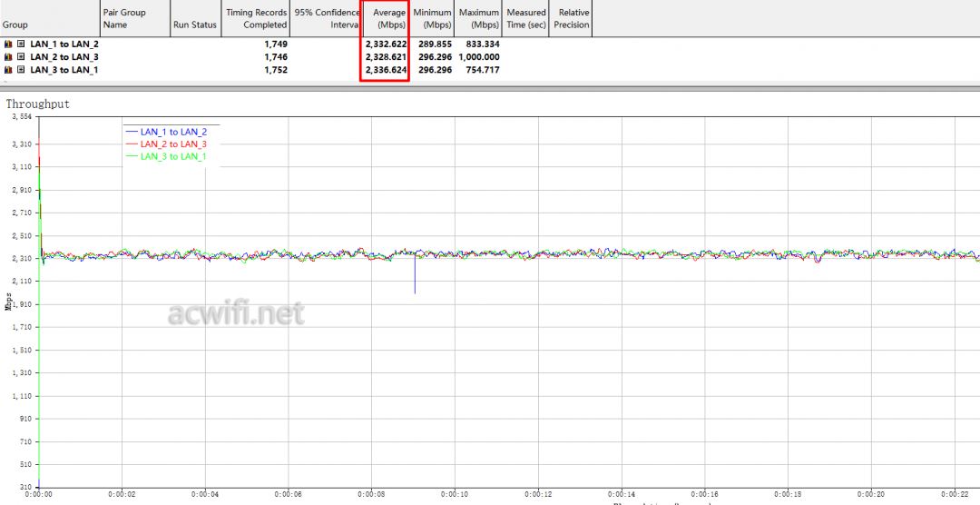The width and height of the screenshot is (980, 505).
Task: Click the Maximum (Mbps) column header
Action: [x=479, y=18]
